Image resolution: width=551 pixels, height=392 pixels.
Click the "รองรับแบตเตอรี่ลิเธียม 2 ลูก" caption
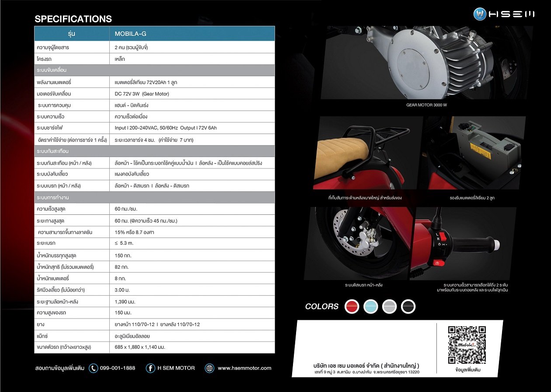[472, 198]
